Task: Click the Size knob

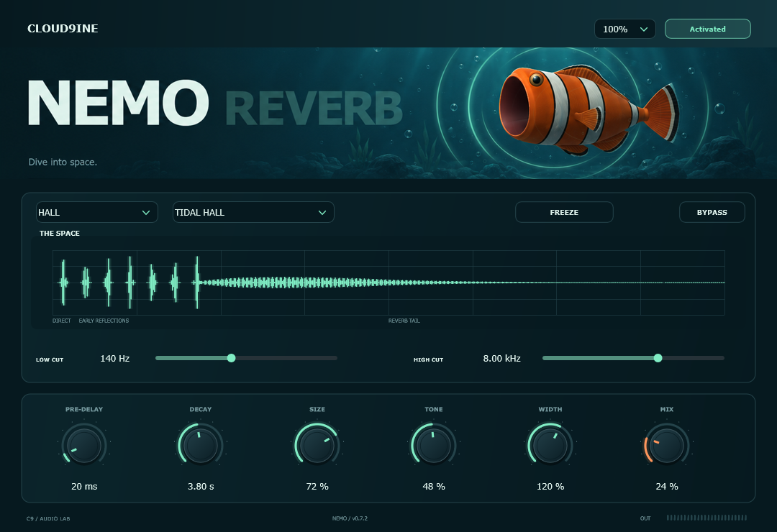Action: [x=317, y=444]
